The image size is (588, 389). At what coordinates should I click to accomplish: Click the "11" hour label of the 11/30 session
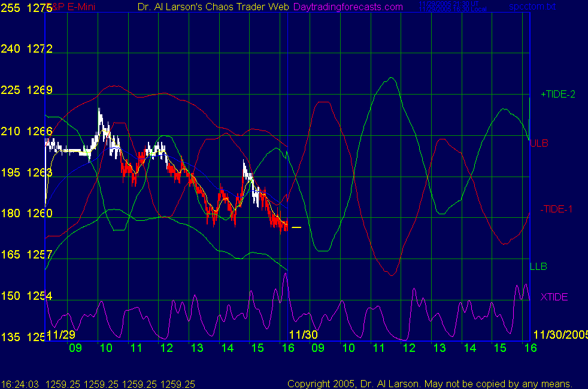point(379,348)
